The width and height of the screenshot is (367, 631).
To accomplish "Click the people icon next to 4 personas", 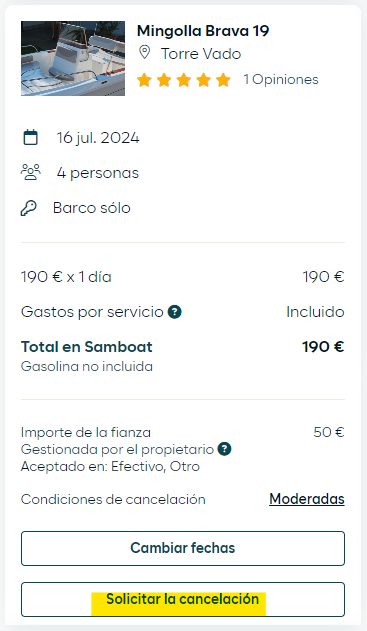I will [31, 172].
